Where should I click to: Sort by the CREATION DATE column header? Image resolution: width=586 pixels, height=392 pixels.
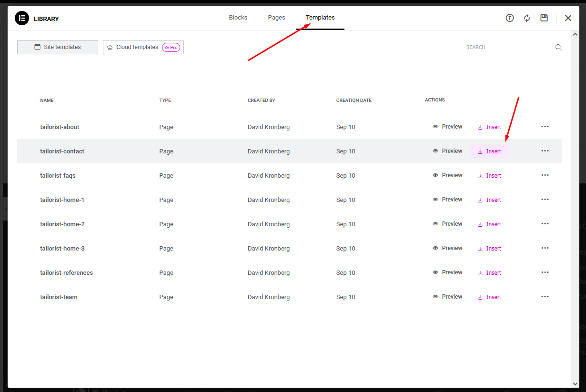pos(354,101)
